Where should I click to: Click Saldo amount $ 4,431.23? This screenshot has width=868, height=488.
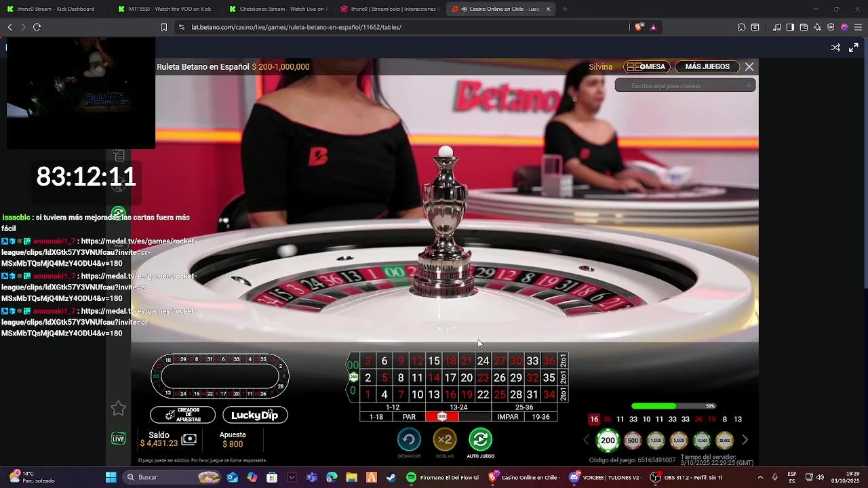tap(159, 443)
